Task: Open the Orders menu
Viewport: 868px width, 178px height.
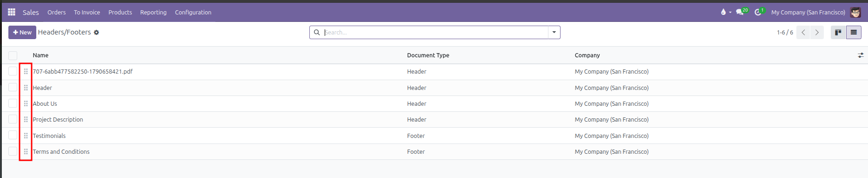Action: pos(56,12)
